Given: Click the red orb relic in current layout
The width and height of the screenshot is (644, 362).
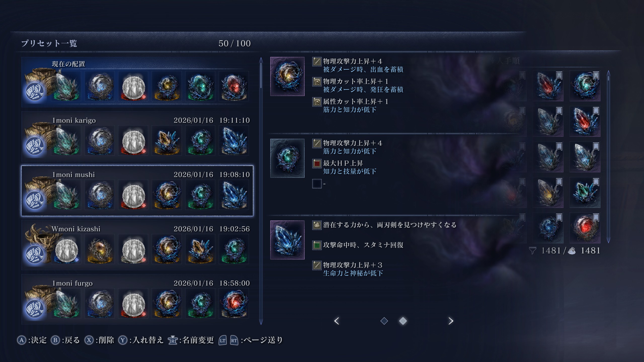Looking at the screenshot, I should (x=234, y=86).
